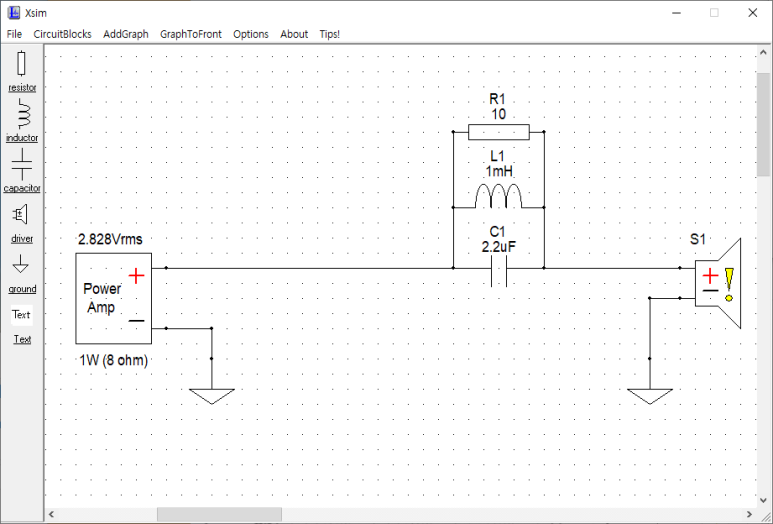The image size is (773, 524).
Task: Click the scroll left arrow
Action: [x=51, y=514]
